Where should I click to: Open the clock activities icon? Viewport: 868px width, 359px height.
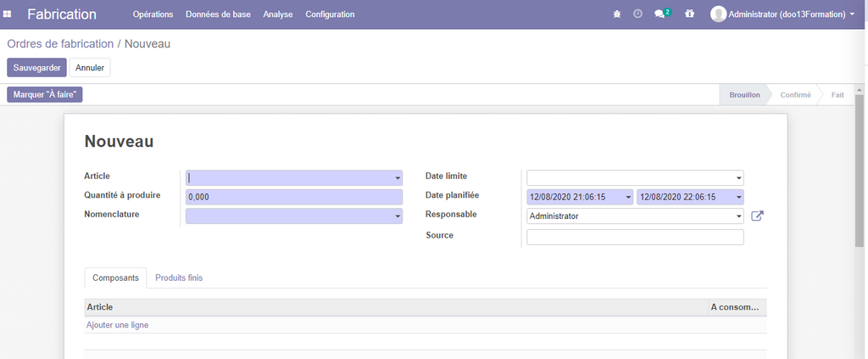click(637, 14)
